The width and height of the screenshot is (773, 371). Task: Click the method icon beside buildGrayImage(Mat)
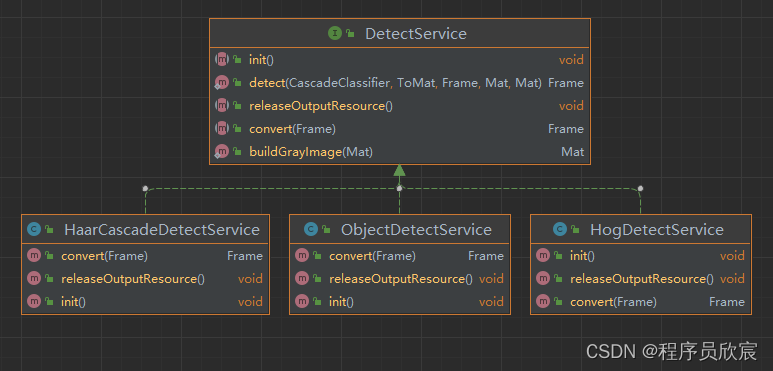(x=222, y=152)
